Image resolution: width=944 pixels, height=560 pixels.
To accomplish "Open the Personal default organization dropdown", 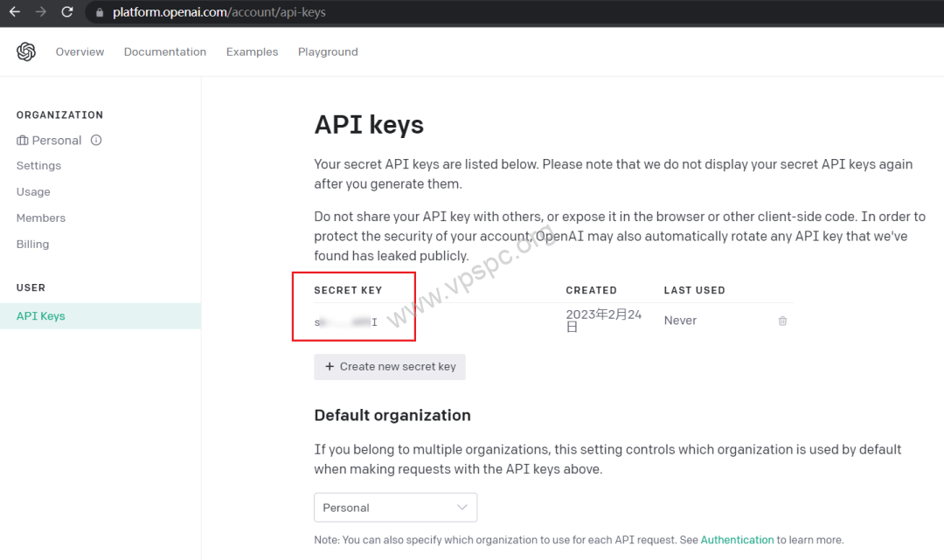I will [x=396, y=508].
